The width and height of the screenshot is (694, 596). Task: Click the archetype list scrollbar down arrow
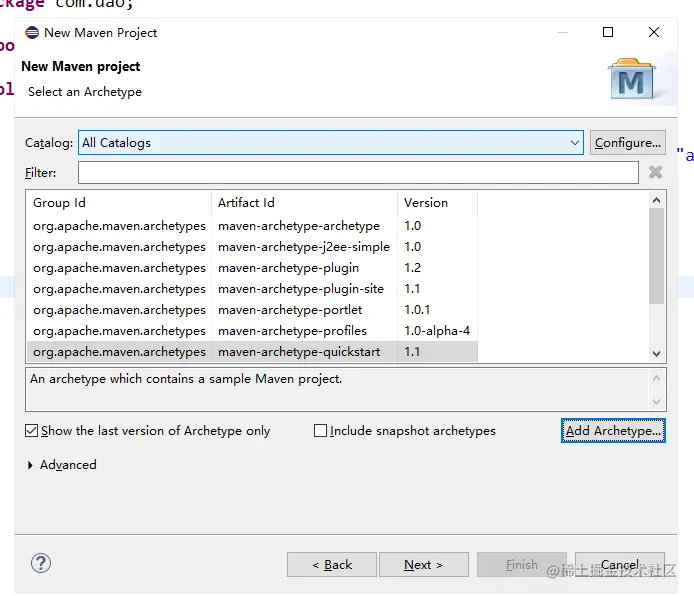coord(656,354)
